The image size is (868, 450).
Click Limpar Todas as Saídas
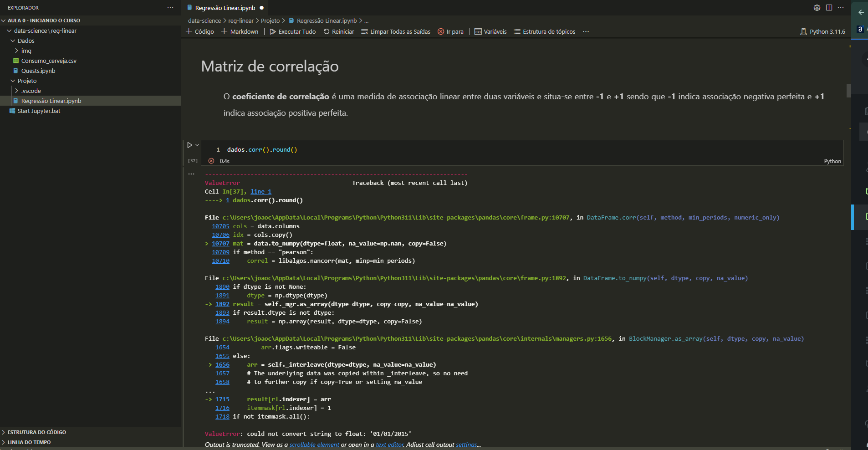tap(396, 31)
